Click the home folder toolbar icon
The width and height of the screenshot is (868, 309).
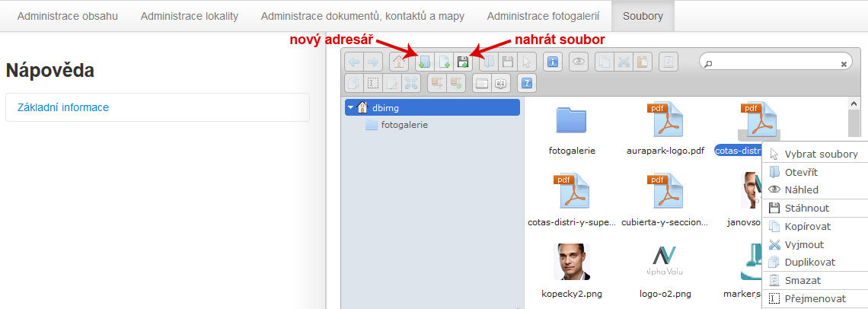(397, 62)
